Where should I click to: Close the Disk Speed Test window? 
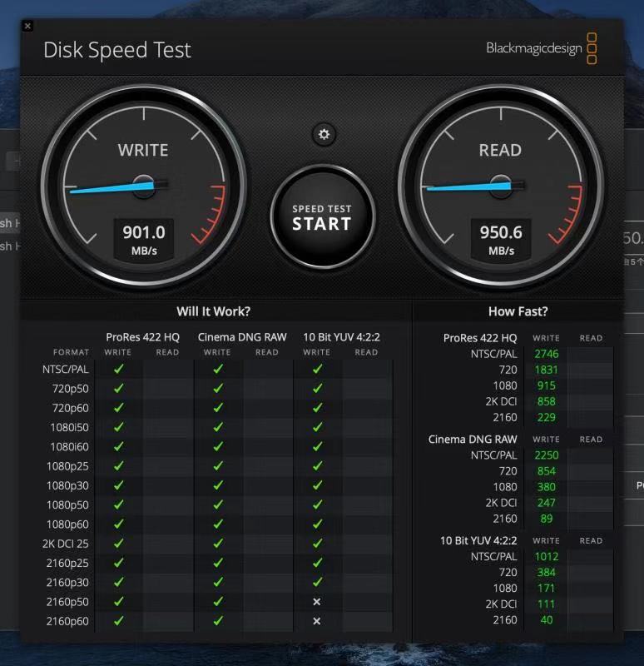pyautogui.click(x=27, y=26)
